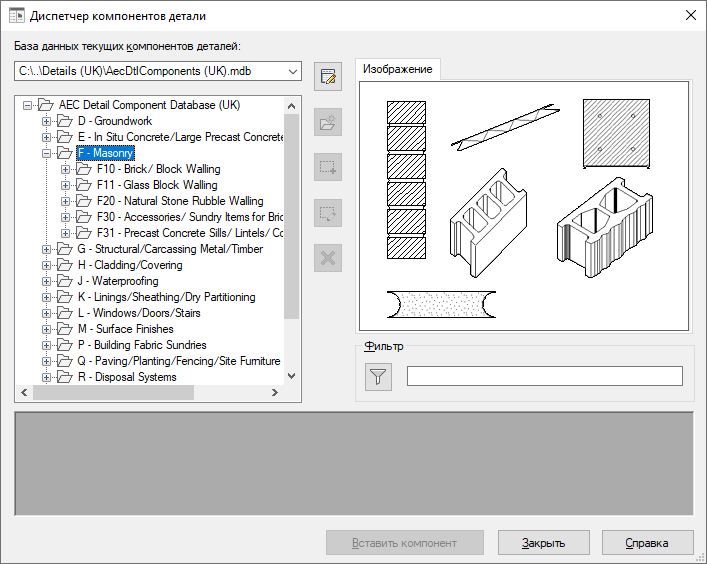This screenshot has width=707, height=564.
Task: Collapse the F - Masonry node
Action: [46, 153]
